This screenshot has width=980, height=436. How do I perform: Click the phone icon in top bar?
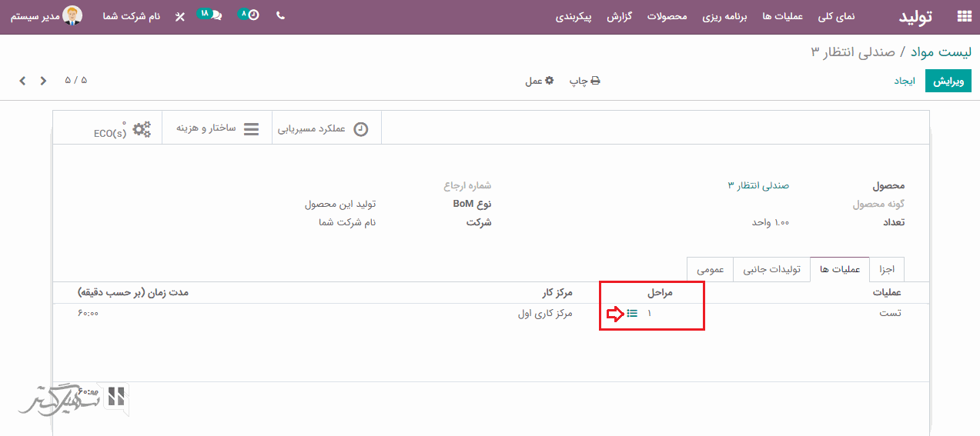280,15
